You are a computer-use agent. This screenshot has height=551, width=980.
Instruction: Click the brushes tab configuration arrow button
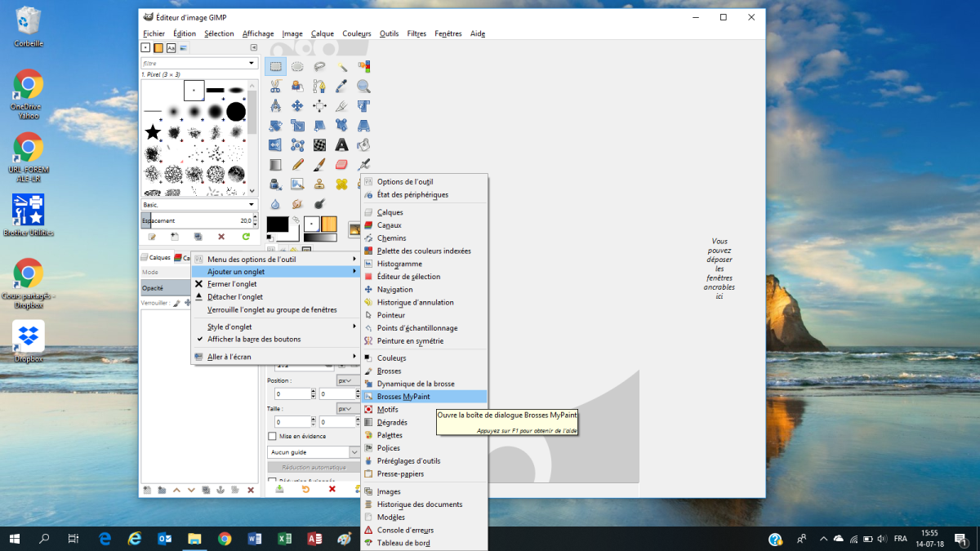coord(253,47)
